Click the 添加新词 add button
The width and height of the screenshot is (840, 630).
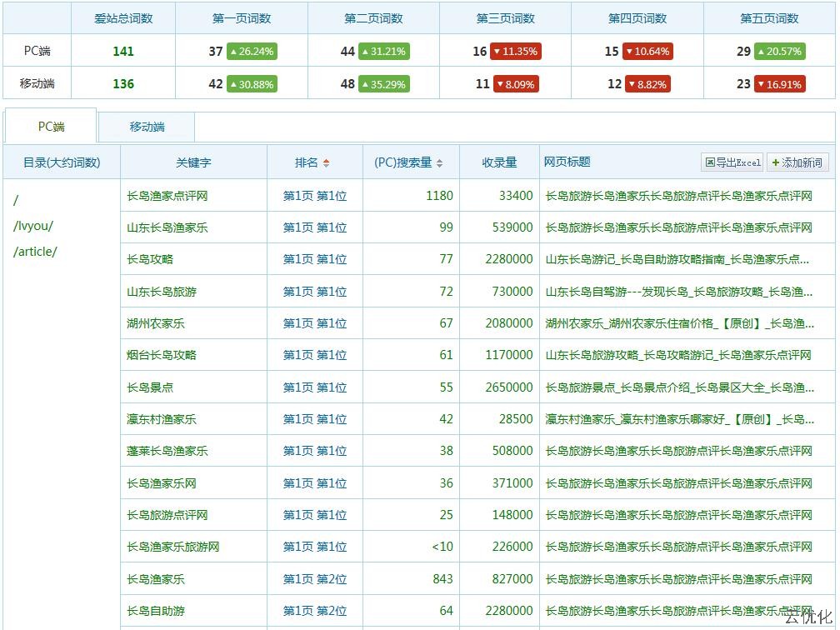[797, 162]
